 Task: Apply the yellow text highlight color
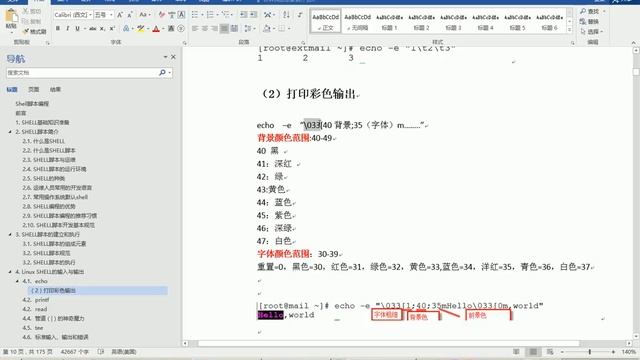[x=141, y=29]
